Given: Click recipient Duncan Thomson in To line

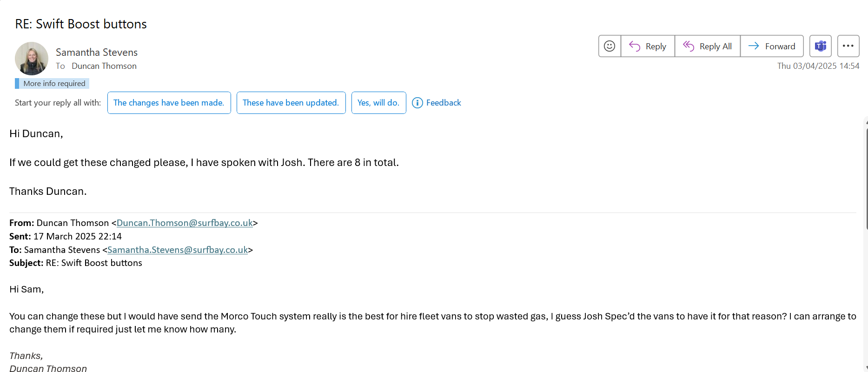Looking at the screenshot, I should [104, 66].
